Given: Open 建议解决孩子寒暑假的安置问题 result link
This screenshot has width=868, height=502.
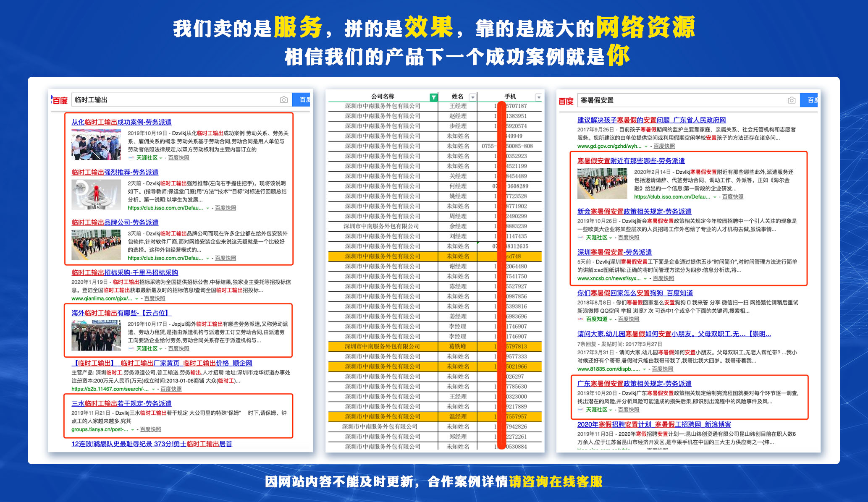Looking at the screenshot, I should pos(651,120).
